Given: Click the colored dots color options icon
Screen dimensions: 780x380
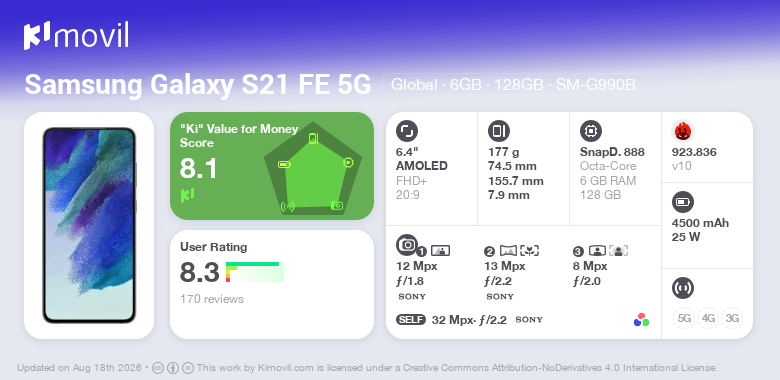Looking at the screenshot, I should 641,320.
